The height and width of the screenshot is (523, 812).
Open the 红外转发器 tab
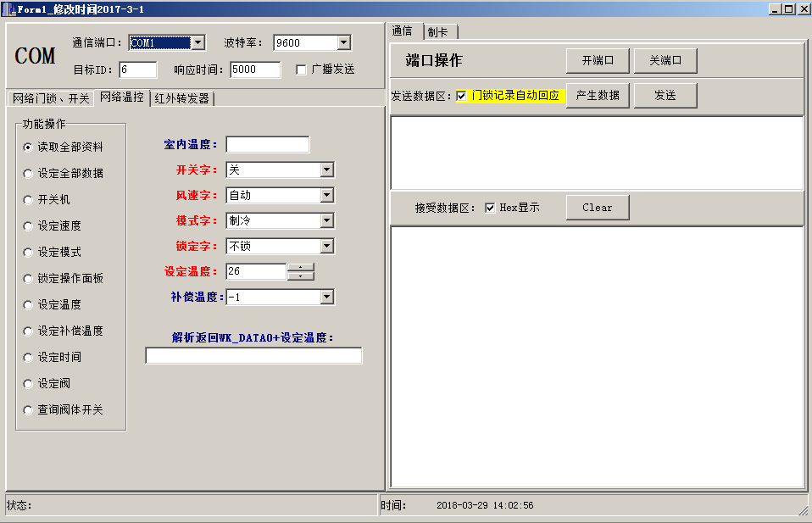(181, 98)
